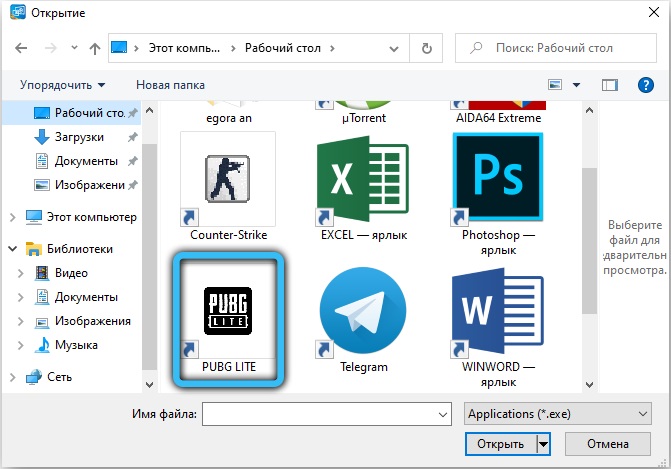671x469 pixels.
Task: Click the Открыть button
Action: [501, 444]
